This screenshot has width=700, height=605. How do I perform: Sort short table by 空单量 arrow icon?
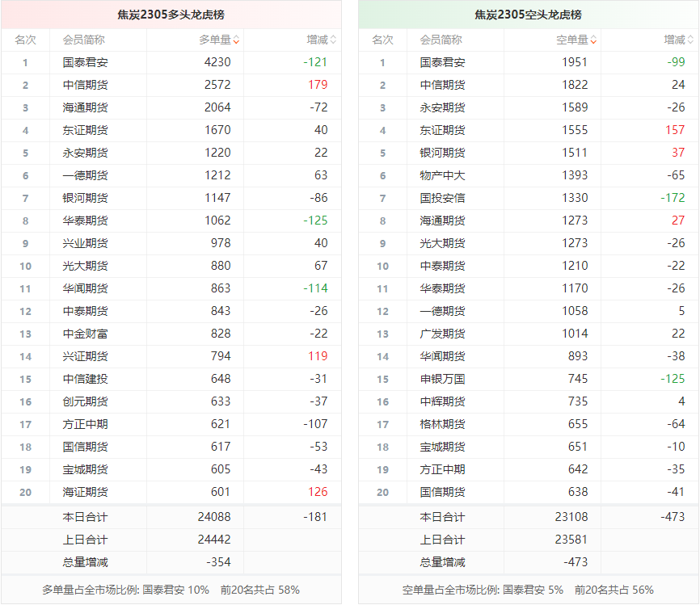pos(593,40)
